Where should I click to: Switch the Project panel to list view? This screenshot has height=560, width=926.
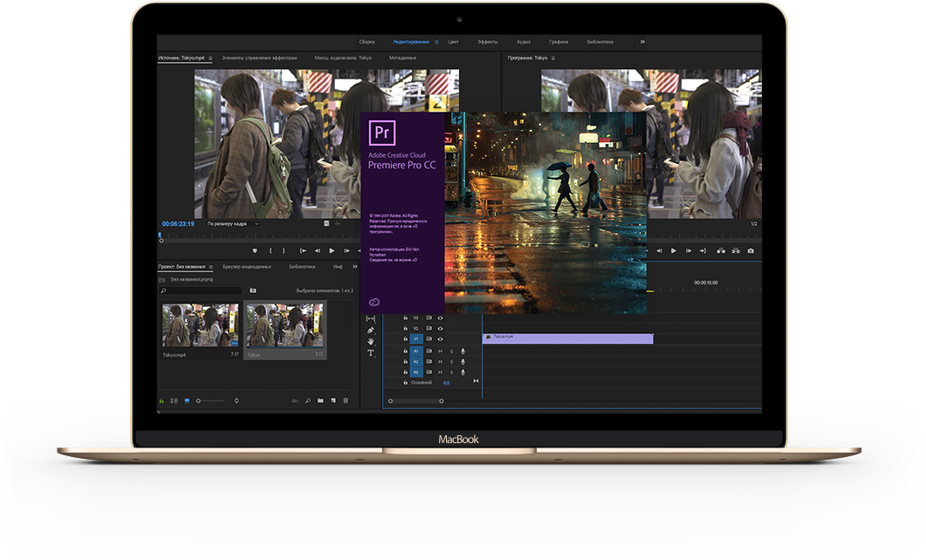[x=175, y=400]
